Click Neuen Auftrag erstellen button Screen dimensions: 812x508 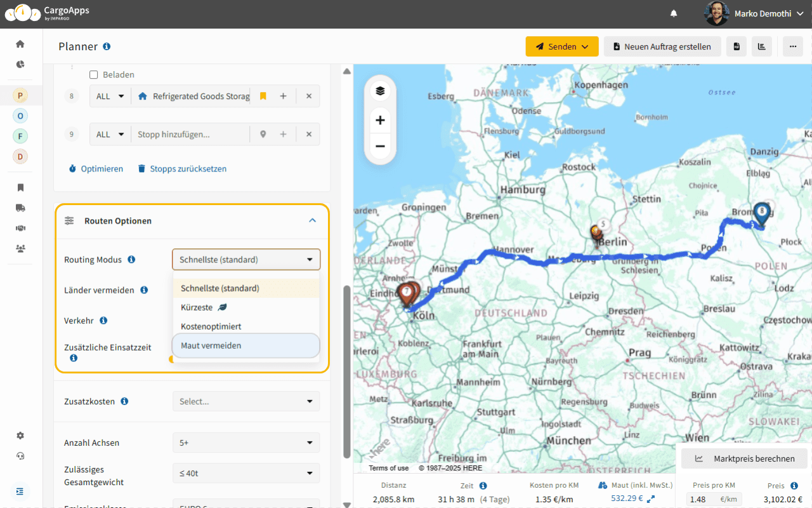[662, 46]
